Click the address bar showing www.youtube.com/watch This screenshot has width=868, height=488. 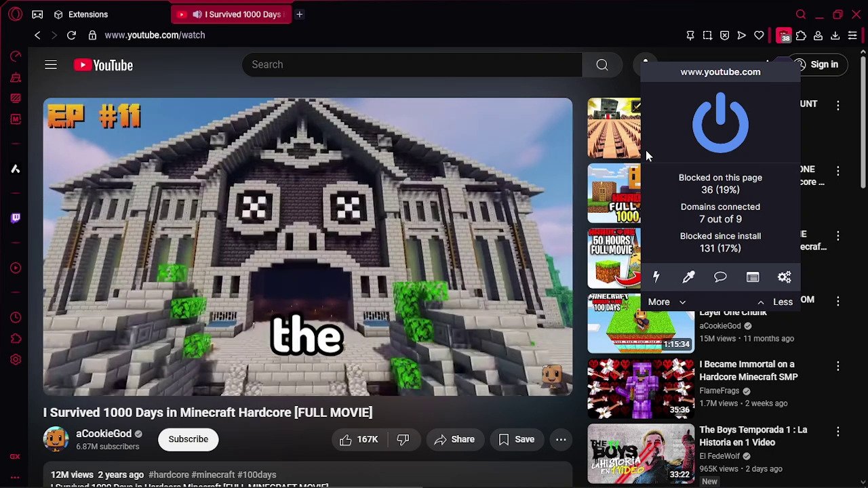coord(155,35)
